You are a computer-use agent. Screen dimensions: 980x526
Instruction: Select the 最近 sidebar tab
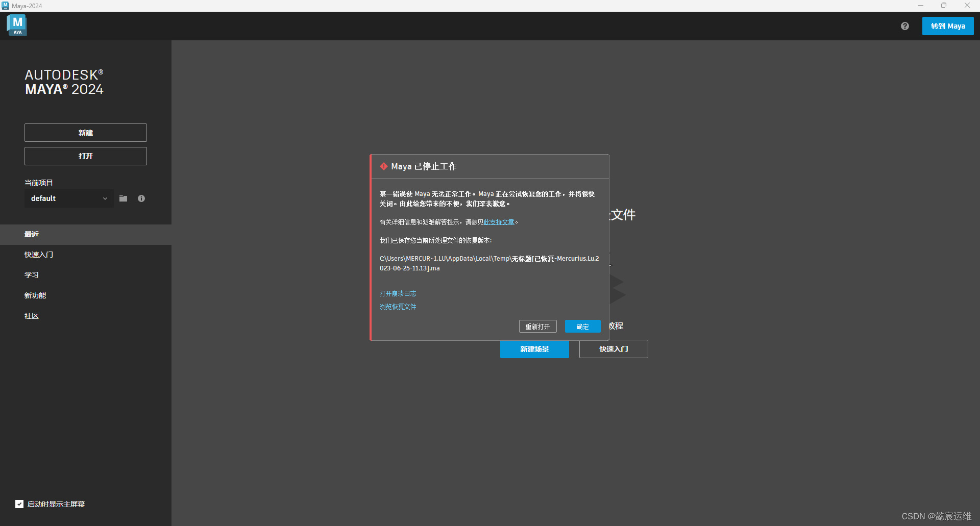point(32,234)
